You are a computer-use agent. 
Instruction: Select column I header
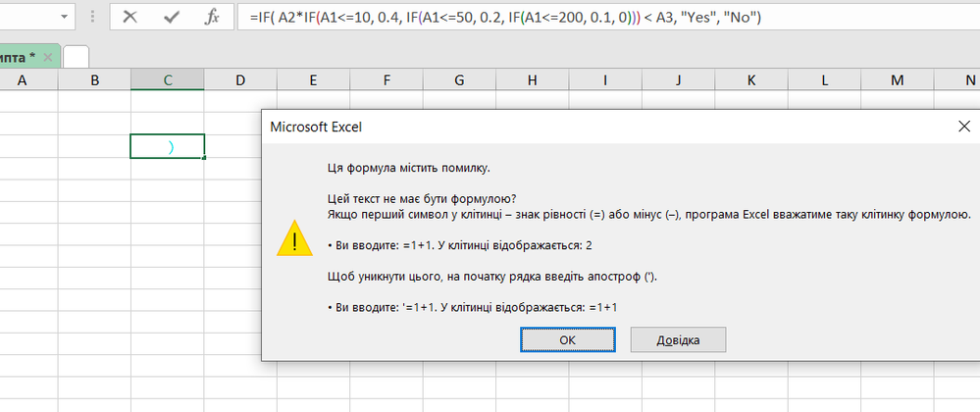[605, 80]
